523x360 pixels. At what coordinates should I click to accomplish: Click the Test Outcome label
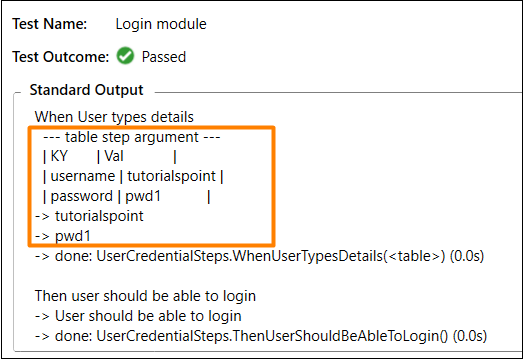(61, 57)
